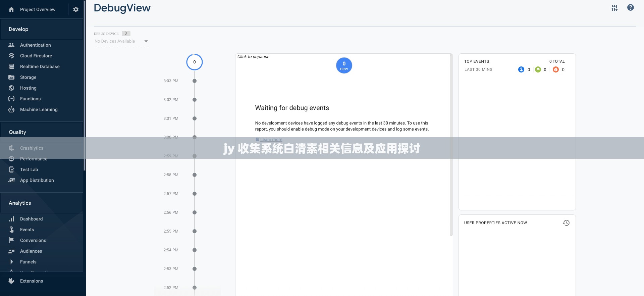This screenshot has width=644, height=296.
Task: Click the orange errors bug icon
Action: [556, 69]
